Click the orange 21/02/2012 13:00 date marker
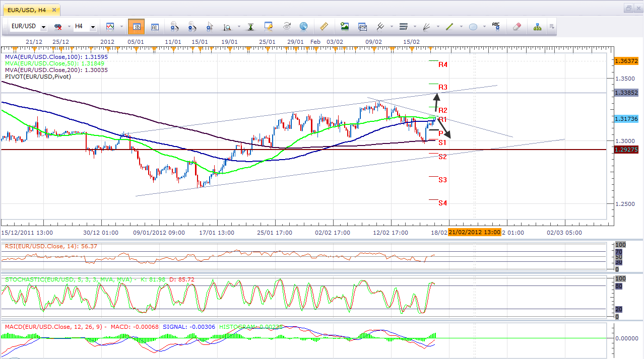The width and height of the screenshot is (644, 359). pos(474,232)
